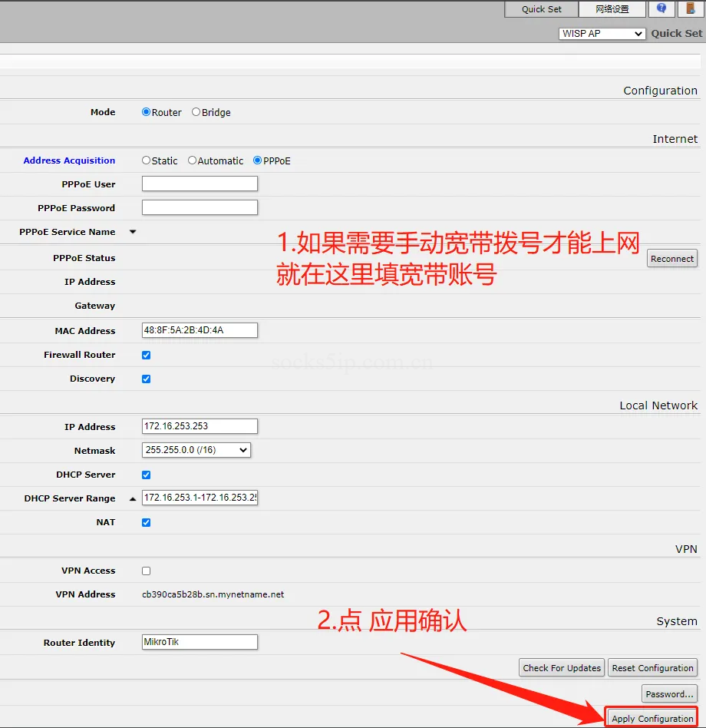
Task: Select Bridge mode
Action: click(195, 112)
